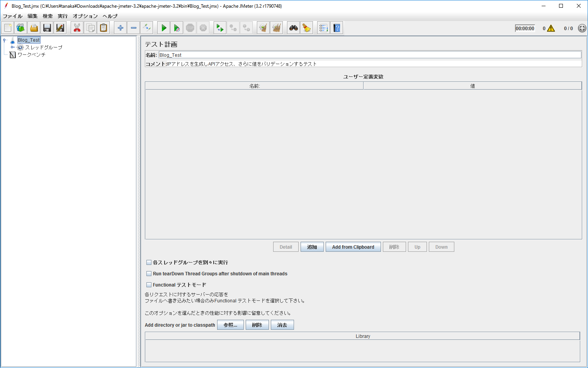
Task: Click the Start no pauses icon
Action: click(x=177, y=28)
